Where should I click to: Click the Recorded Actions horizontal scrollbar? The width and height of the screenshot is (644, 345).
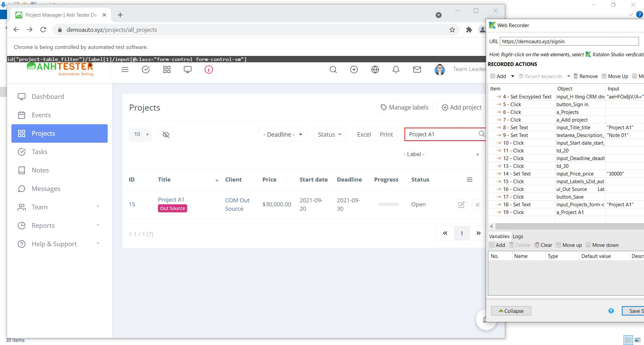click(x=569, y=226)
